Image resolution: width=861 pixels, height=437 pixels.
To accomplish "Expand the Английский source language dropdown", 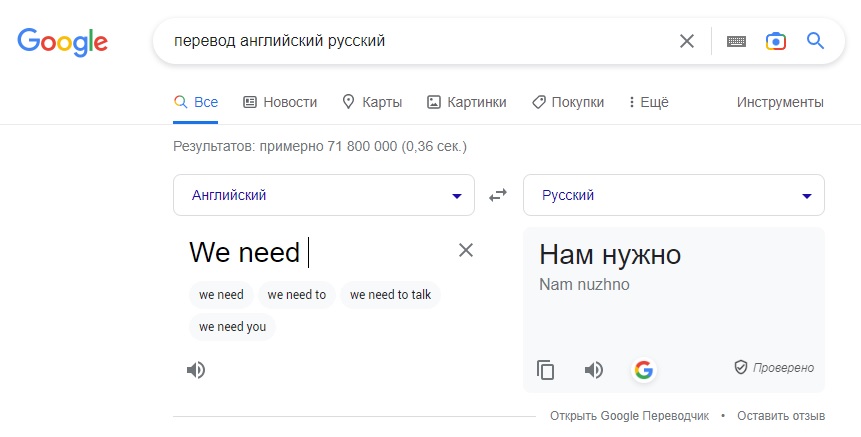I will pos(324,195).
